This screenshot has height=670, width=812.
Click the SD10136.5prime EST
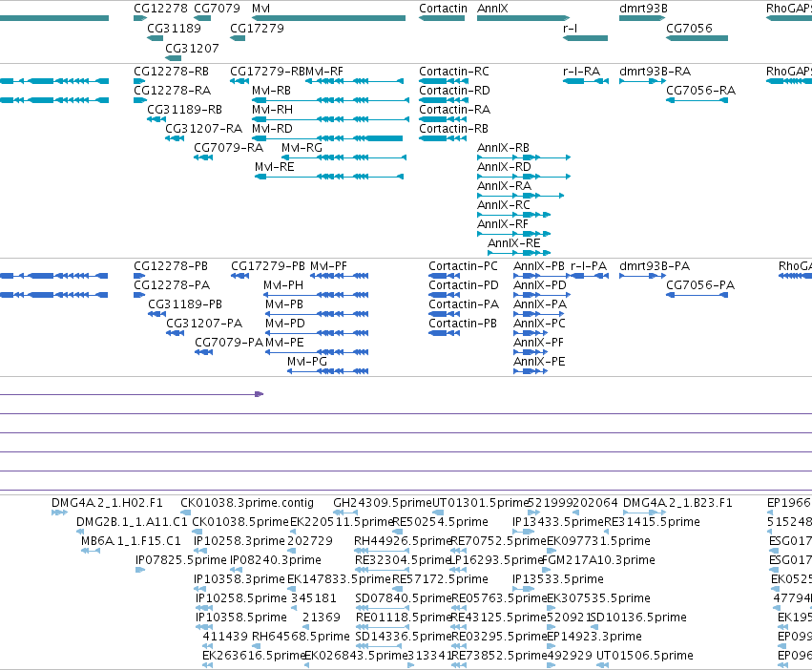pyautogui.click(x=594, y=627)
